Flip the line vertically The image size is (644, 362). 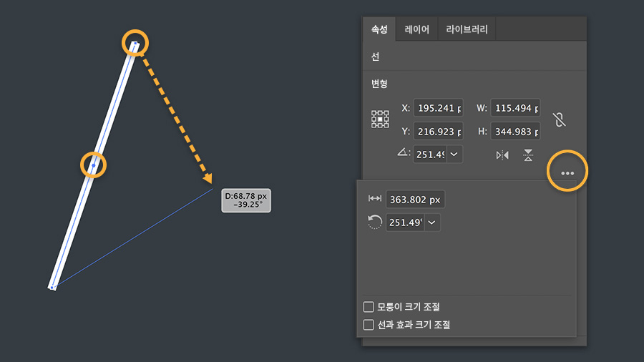click(x=528, y=155)
